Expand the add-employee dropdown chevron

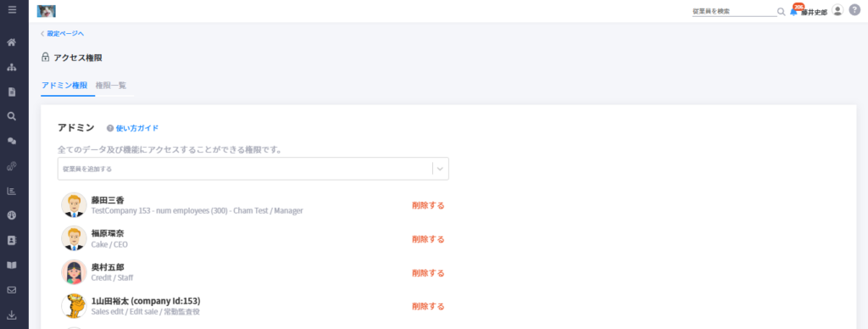(x=441, y=169)
